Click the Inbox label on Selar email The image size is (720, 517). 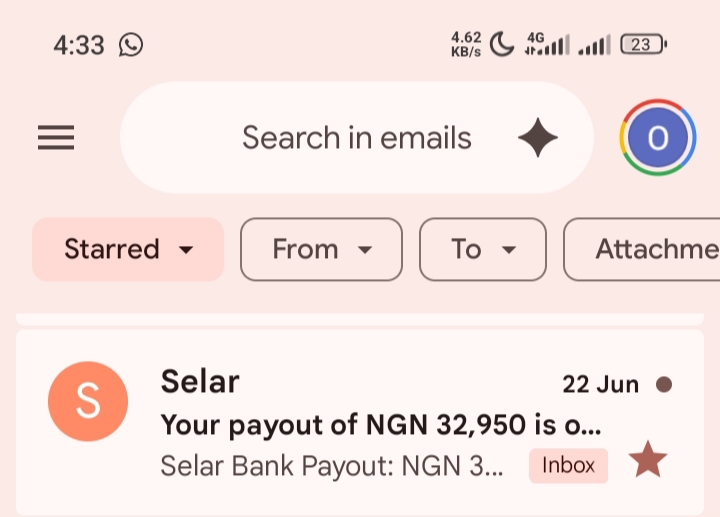[568, 466]
